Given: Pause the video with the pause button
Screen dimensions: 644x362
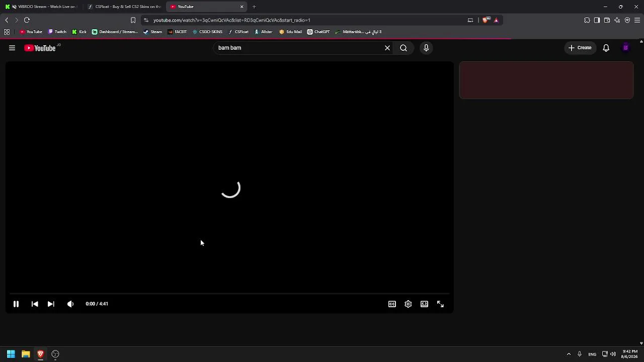Looking at the screenshot, I should coord(16,304).
